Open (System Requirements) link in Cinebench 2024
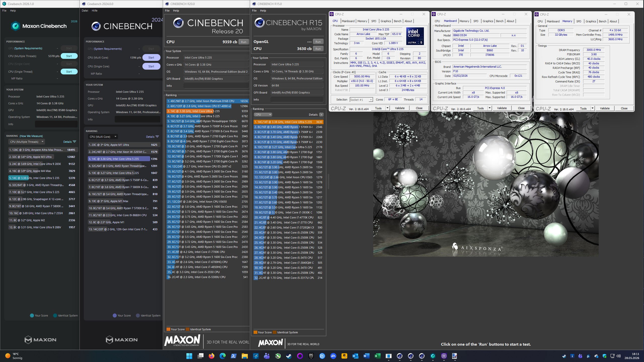The width and height of the screenshot is (644, 362). (108, 49)
